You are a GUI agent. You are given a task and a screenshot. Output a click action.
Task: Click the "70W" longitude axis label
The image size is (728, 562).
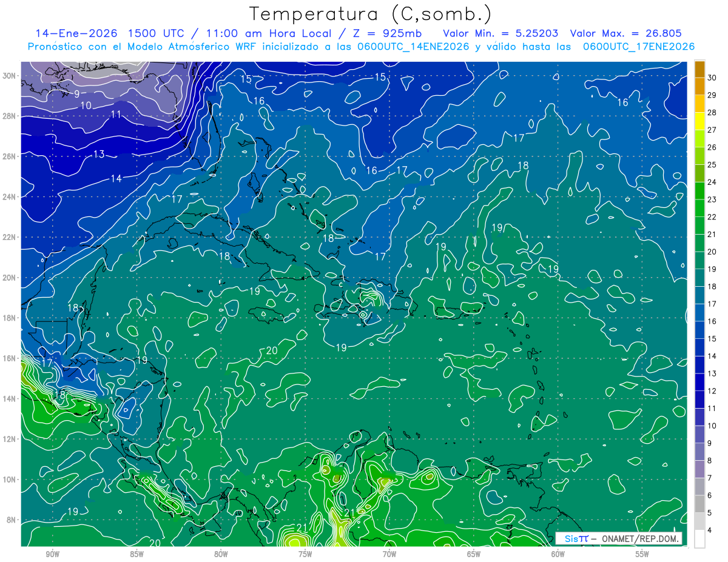tap(389, 554)
